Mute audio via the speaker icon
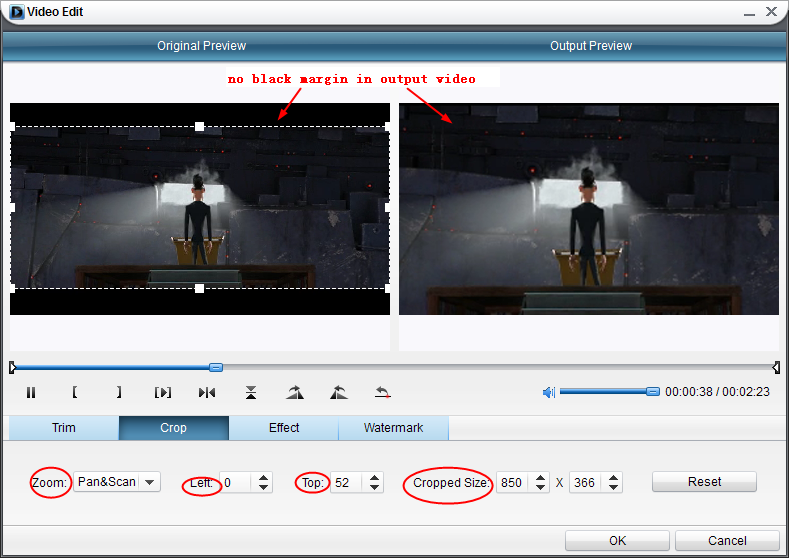The image size is (789, 558). [548, 392]
